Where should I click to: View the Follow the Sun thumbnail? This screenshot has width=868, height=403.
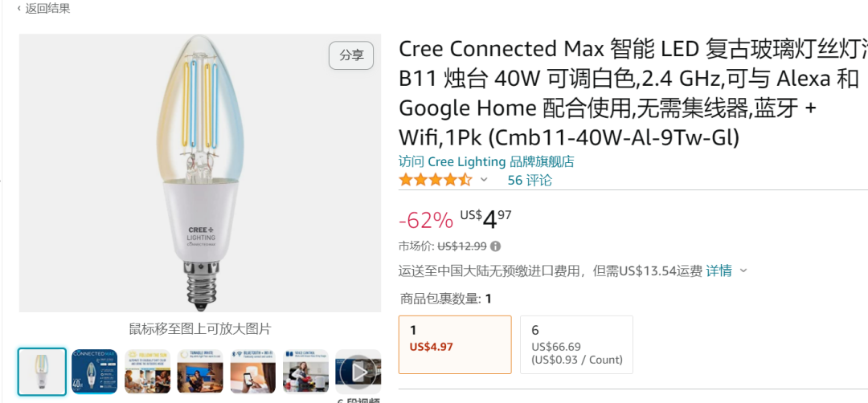(147, 371)
